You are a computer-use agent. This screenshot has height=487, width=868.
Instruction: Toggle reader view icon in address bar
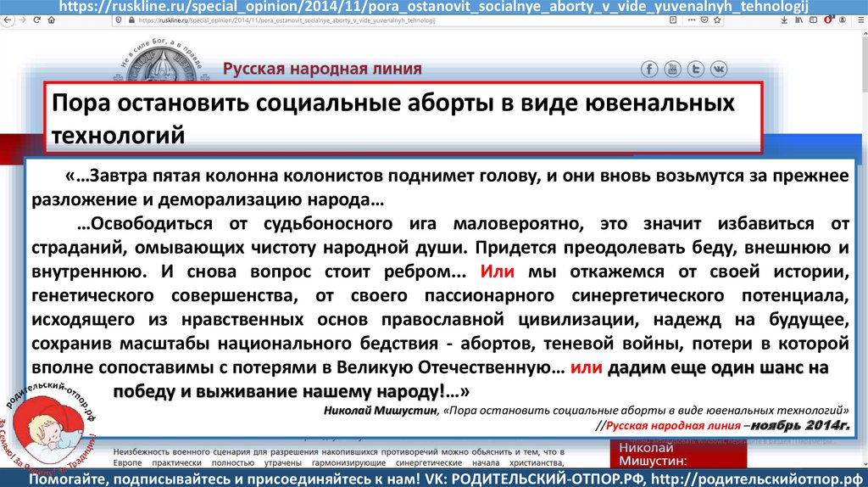click(x=672, y=20)
